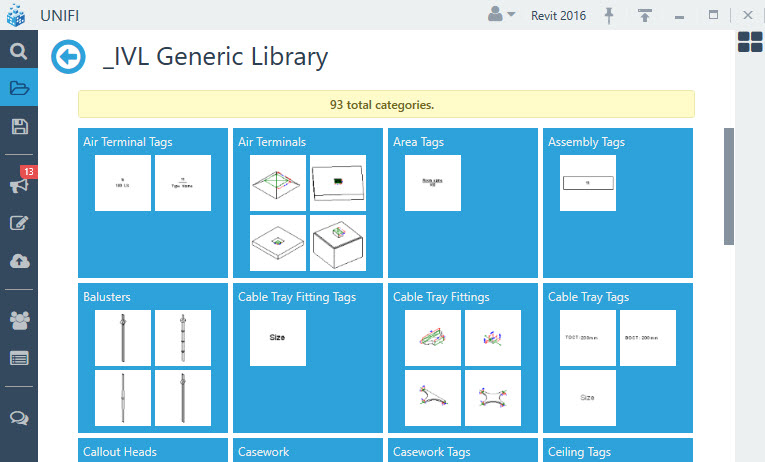Toggle the dock-to-top arrow icon
This screenshot has width=765, height=462.
click(x=645, y=15)
